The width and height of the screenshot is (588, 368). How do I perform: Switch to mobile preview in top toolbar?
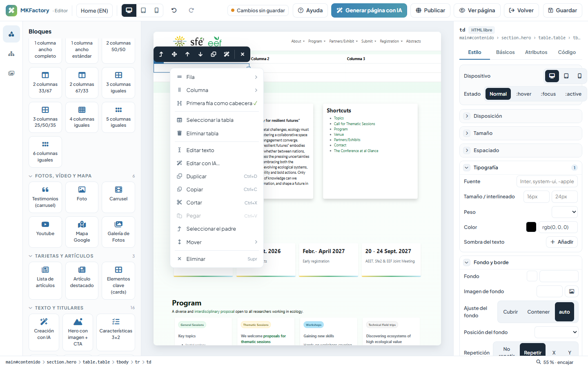(x=156, y=10)
